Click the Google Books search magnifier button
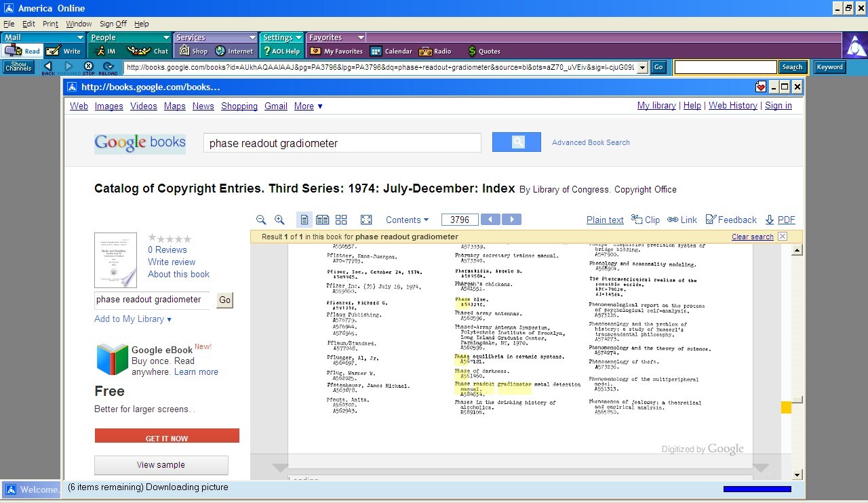 (517, 142)
